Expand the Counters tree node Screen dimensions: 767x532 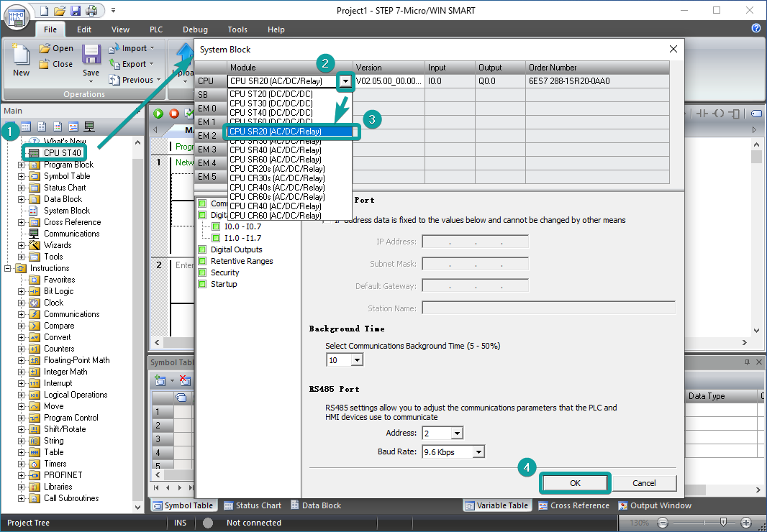click(x=22, y=349)
